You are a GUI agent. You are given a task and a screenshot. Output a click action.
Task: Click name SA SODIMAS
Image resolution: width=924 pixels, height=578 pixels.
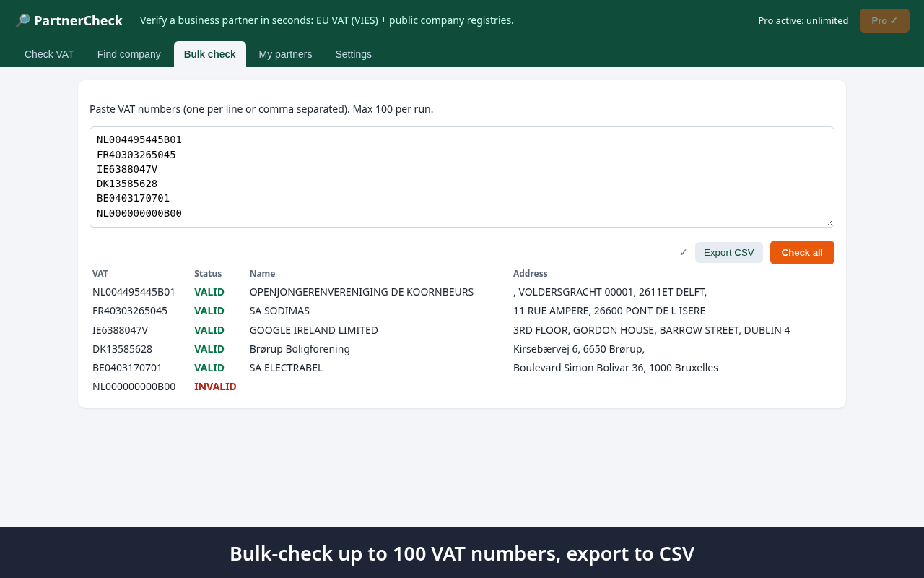tap(279, 311)
